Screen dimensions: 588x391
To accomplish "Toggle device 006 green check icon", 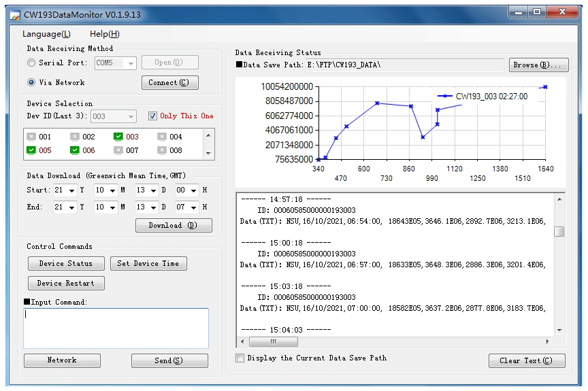I will (75, 150).
